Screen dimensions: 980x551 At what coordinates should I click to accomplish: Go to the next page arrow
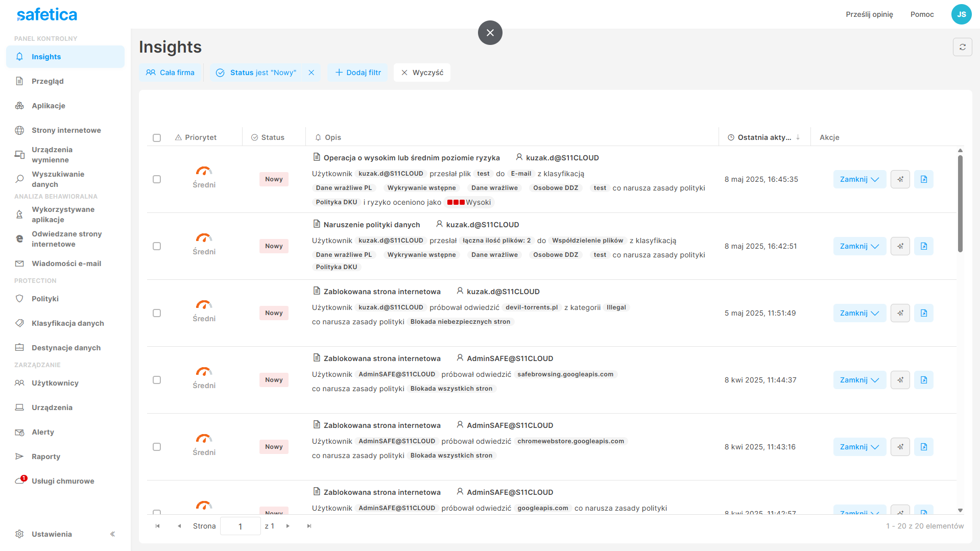(288, 526)
